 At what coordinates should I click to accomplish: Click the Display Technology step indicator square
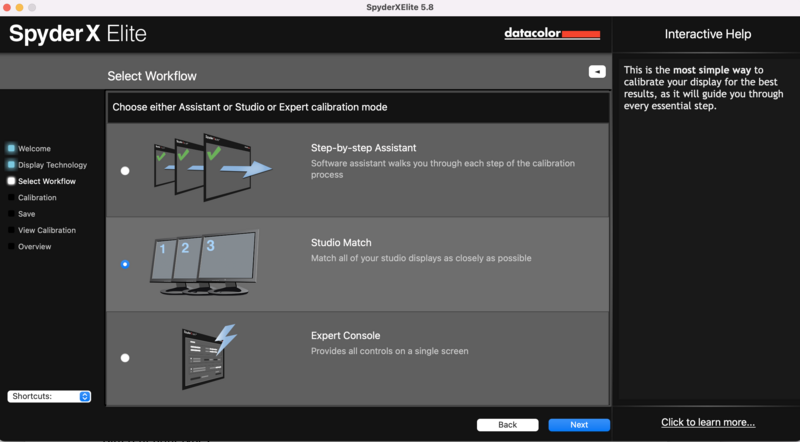point(11,165)
